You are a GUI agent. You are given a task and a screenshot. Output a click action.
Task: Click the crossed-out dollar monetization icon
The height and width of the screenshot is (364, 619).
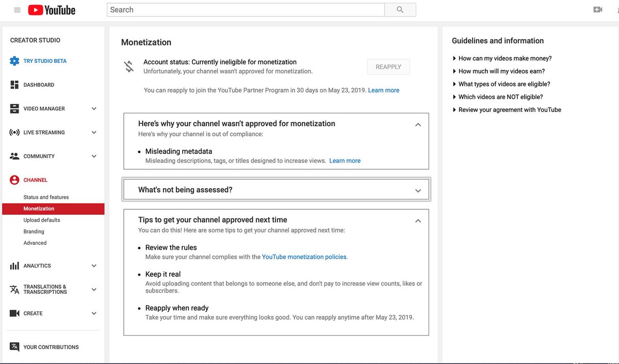coord(128,66)
